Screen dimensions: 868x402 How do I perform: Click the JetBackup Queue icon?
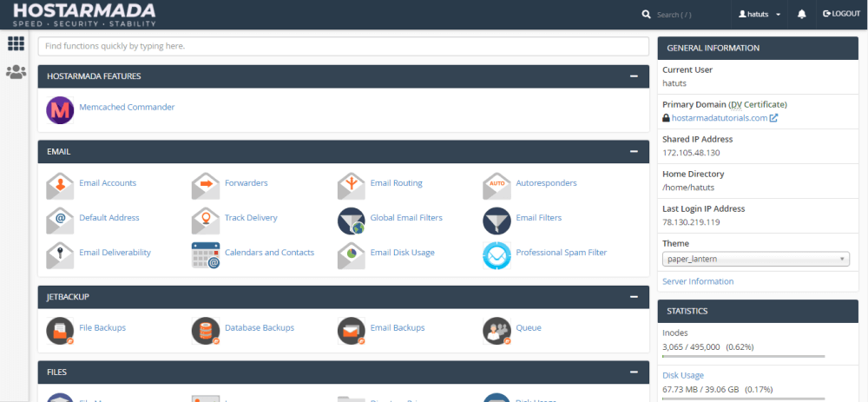click(496, 331)
